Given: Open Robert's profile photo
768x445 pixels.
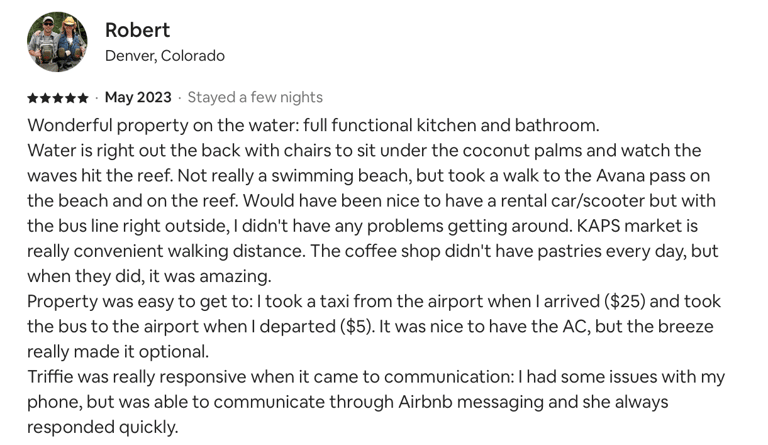Looking at the screenshot, I should coord(57,42).
